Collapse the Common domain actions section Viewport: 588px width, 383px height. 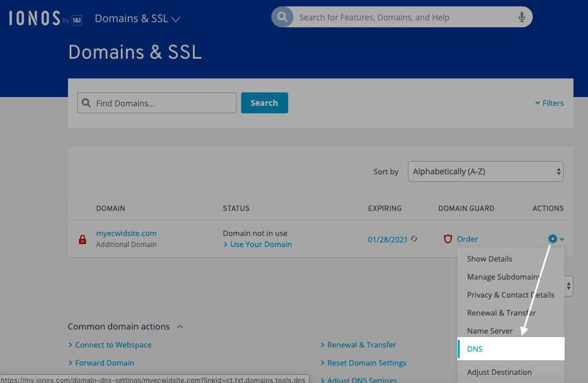tap(180, 327)
